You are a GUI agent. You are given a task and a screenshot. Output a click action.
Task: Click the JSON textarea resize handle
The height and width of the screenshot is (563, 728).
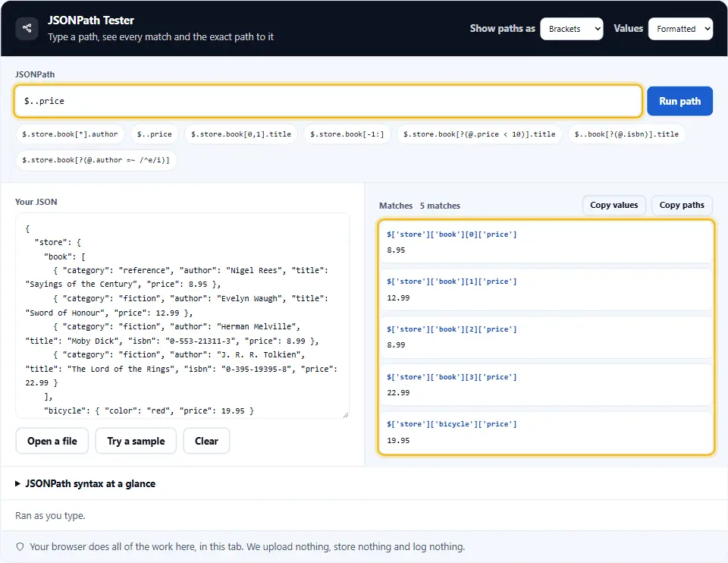point(346,414)
